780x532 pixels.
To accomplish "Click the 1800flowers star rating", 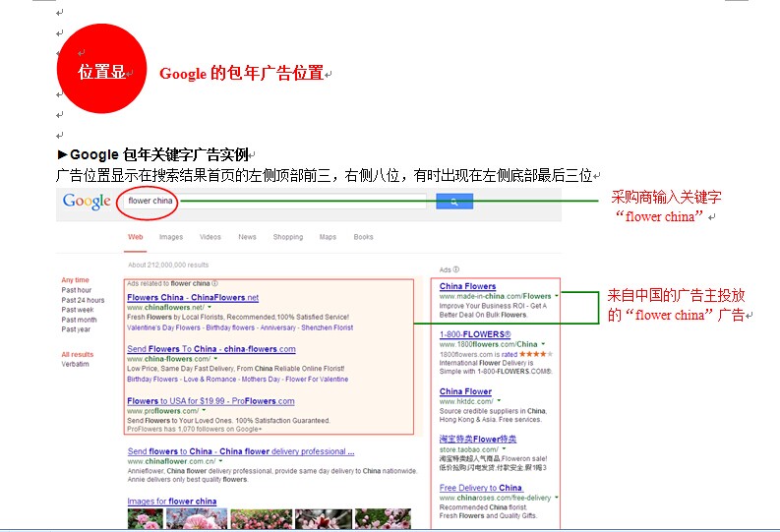I will [536, 354].
